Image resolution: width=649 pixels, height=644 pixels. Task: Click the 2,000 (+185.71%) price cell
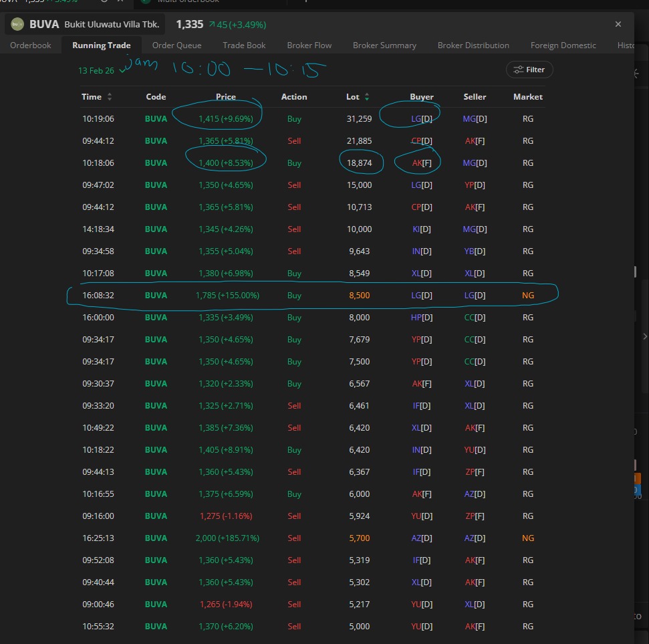tap(227, 538)
